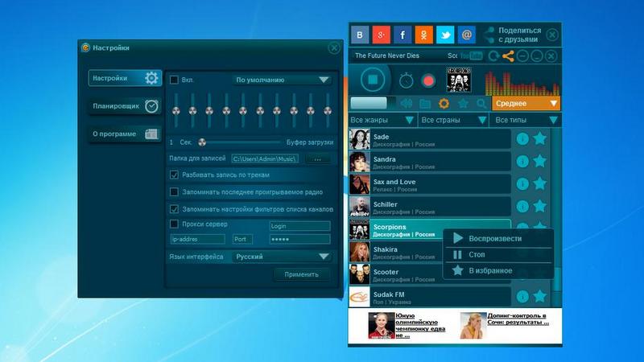
Task: Expand the Все жанры genre filter
Action: 382,120
